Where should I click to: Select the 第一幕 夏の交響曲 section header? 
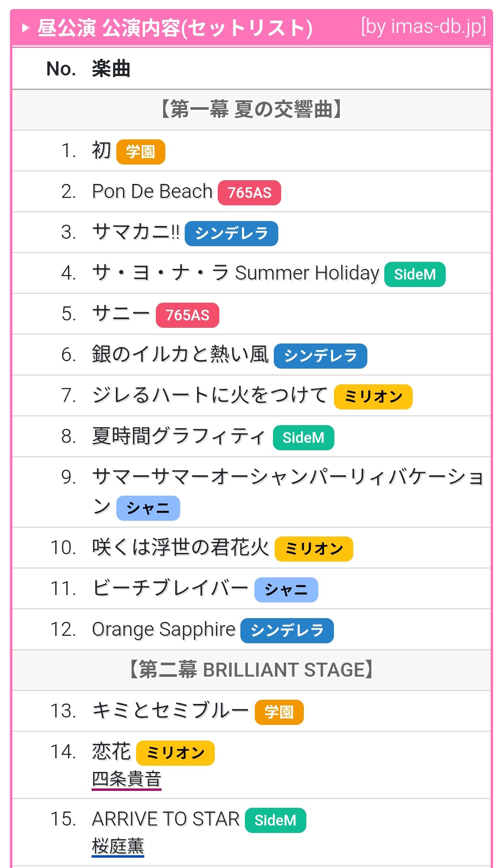coord(251,110)
